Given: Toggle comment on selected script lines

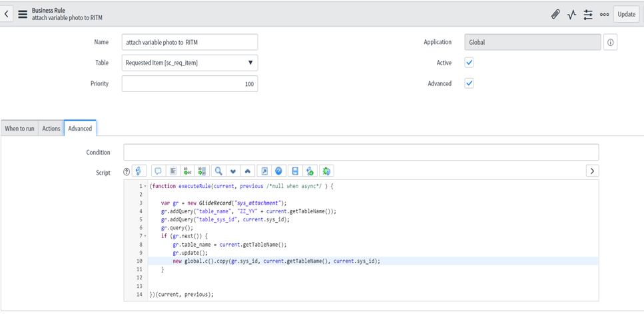Looking at the screenshot, I should click(x=158, y=171).
